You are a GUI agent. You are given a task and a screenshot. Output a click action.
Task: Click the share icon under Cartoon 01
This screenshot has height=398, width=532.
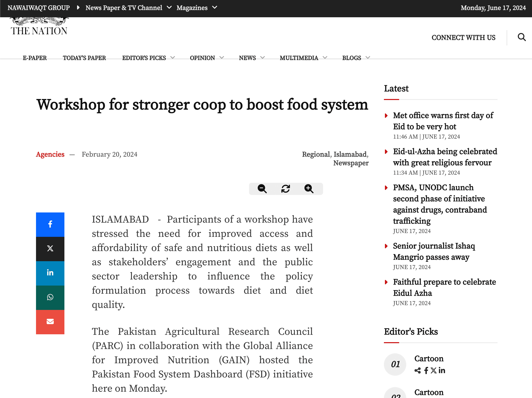pos(418,371)
